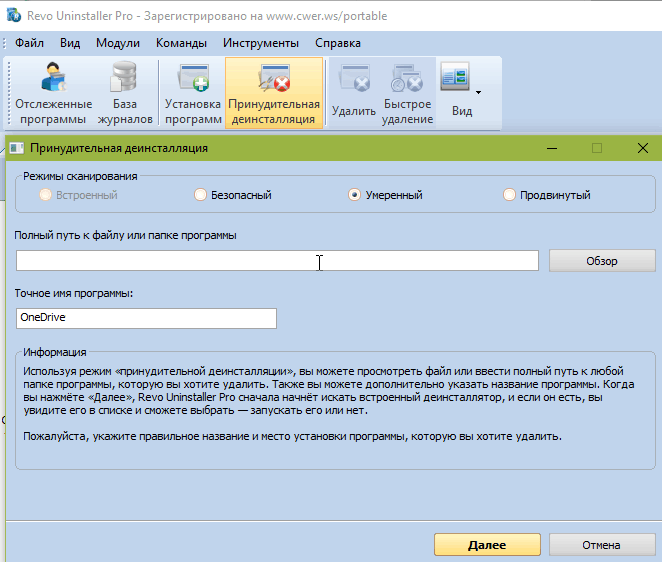Screen dimensions: 662x562
Task: Click the Далее button
Action: [487, 545]
